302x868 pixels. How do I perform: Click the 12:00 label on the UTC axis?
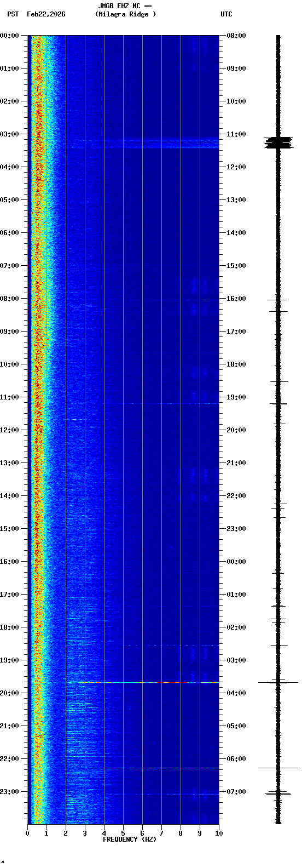pyautogui.click(x=236, y=167)
